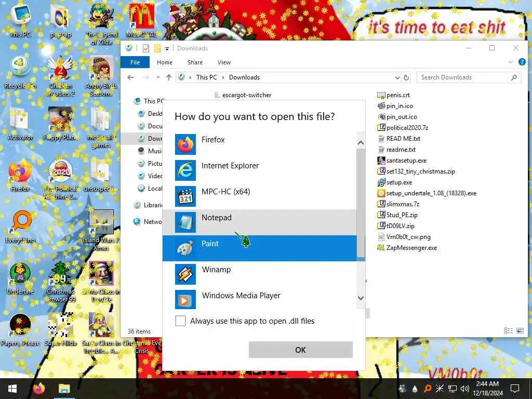Image resolution: width=532 pixels, height=399 pixels.
Task: Choose Paint in the open-with dialog
Action: [x=259, y=248]
